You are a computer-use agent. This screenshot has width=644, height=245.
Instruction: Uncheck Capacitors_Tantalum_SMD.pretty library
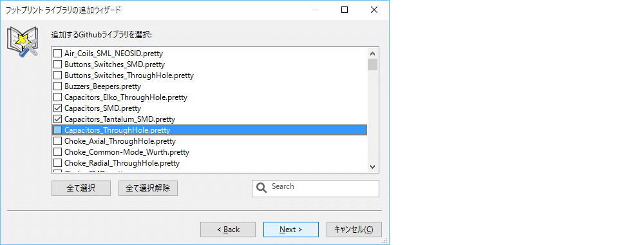tap(58, 119)
